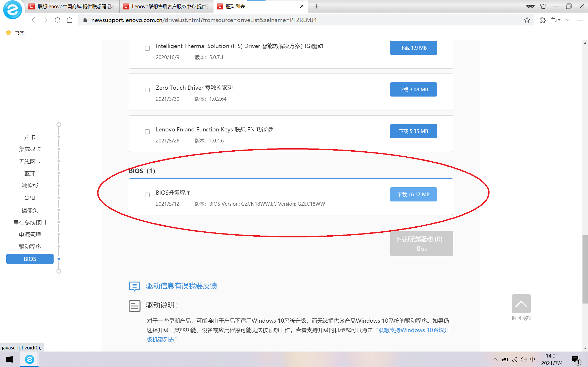
Task: Click the battery icon in the tray
Action: coord(505,359)
